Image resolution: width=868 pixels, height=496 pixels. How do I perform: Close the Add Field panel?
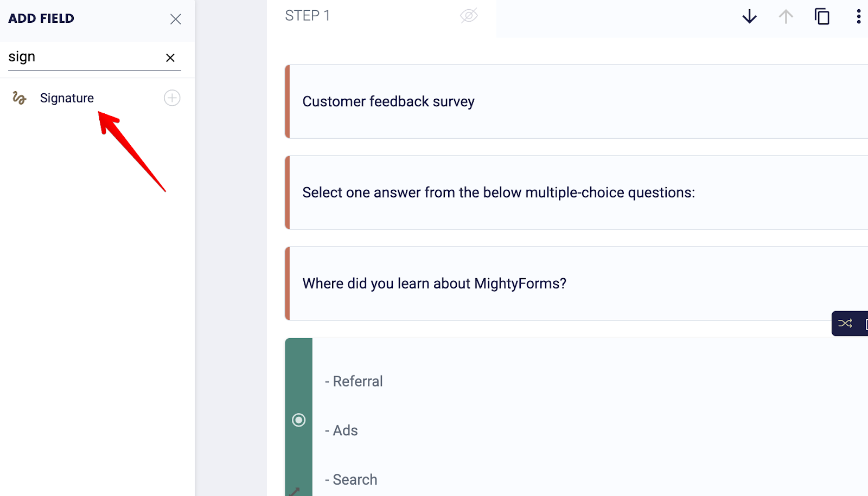click(x=175, y=18)
